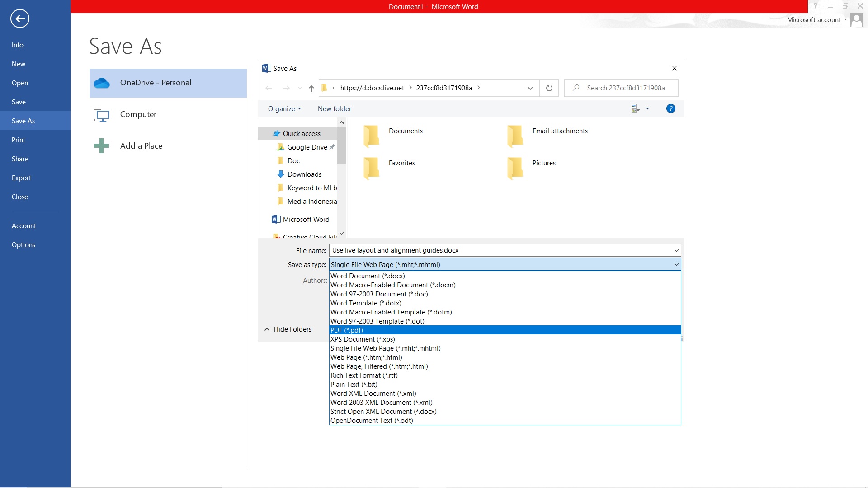The width and height of the screenshot is (868, 488).
Task: Choose Strict Open XML Document type
Action: [505, 412]
